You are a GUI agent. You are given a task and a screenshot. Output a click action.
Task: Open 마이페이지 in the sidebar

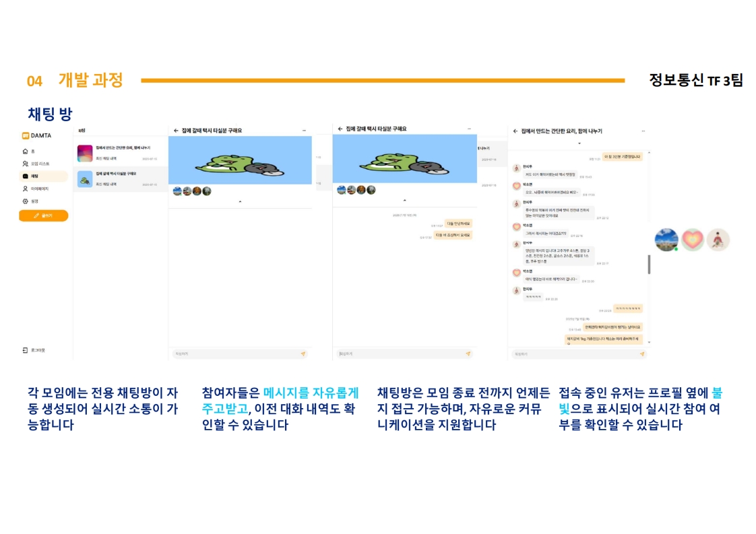click(36, 189)
